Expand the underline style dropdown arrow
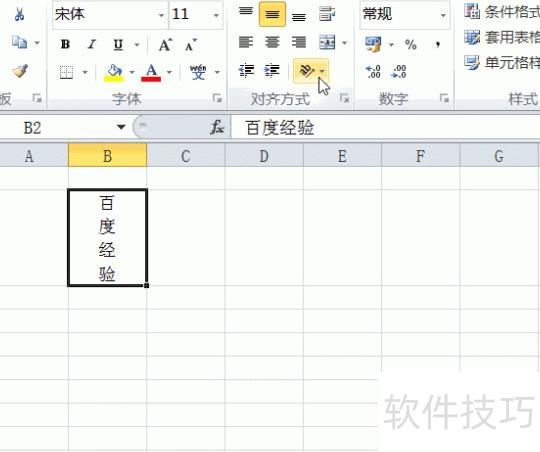This screenshot has width=540, height=452. 137,44
